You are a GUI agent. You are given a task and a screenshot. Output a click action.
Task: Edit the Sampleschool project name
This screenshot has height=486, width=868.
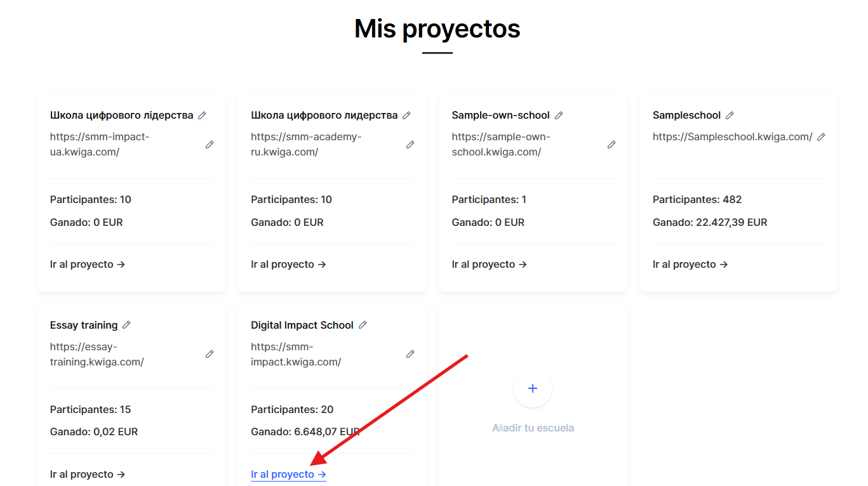coord(730,115)
